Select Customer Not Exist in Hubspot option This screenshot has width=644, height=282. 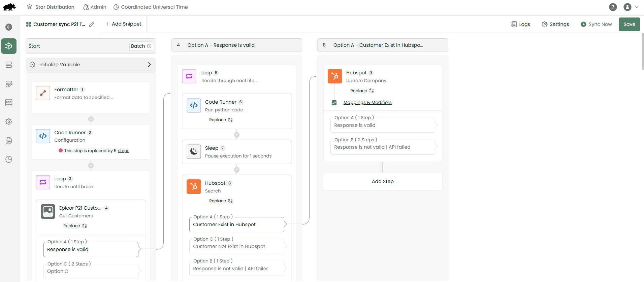[x=237, y=246]
